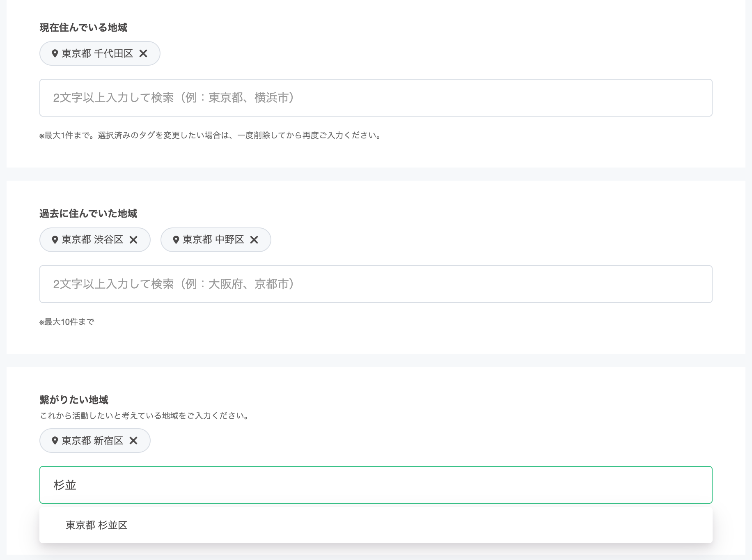Click the 東京都 中野区 tag label
The height and width of the screenshot is (560, 752).
pos(213,240)
